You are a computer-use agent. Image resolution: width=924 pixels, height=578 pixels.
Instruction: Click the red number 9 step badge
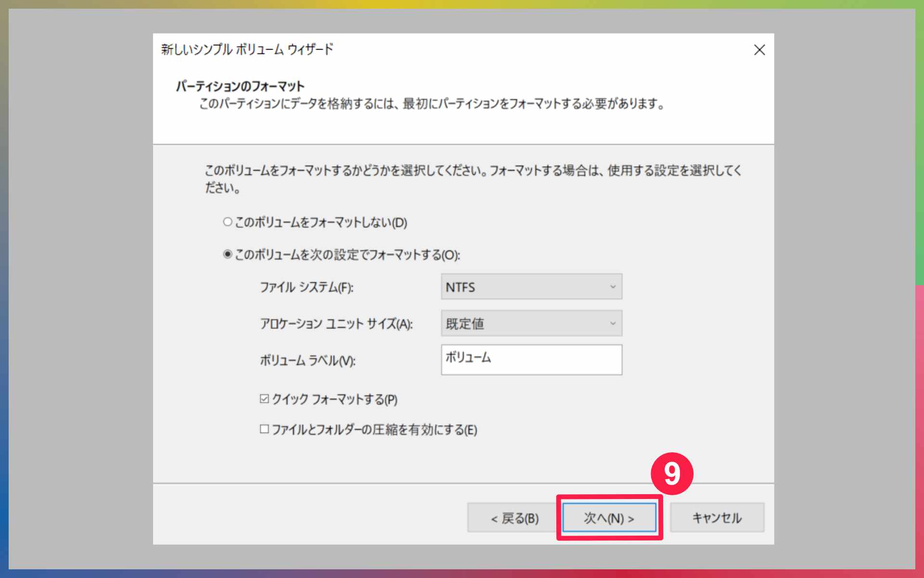click(672, 473)
